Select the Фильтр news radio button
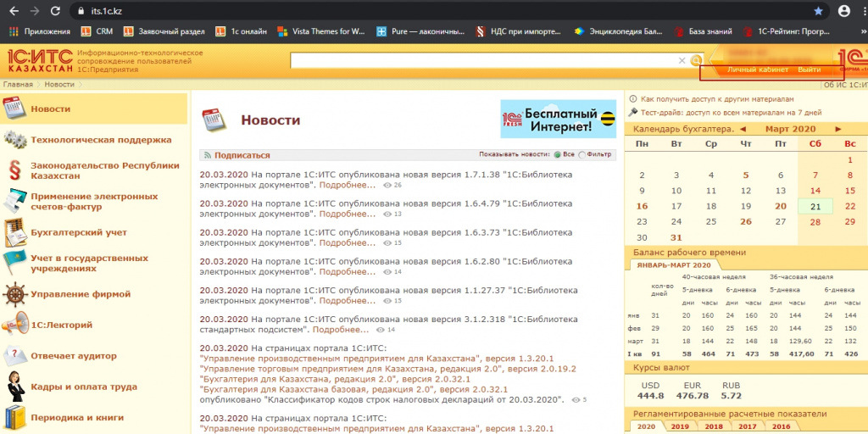The width and height of the screenshot is (868, 434). (581, 155)
